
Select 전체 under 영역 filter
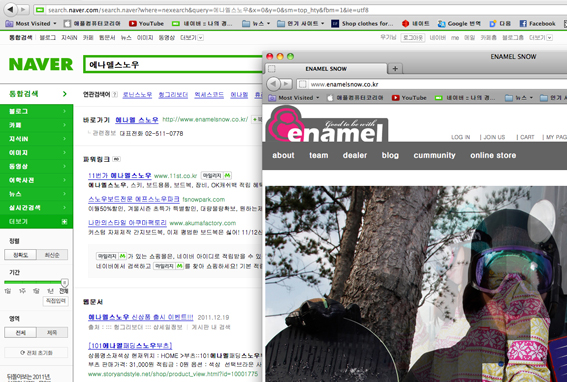click(20, 332)
